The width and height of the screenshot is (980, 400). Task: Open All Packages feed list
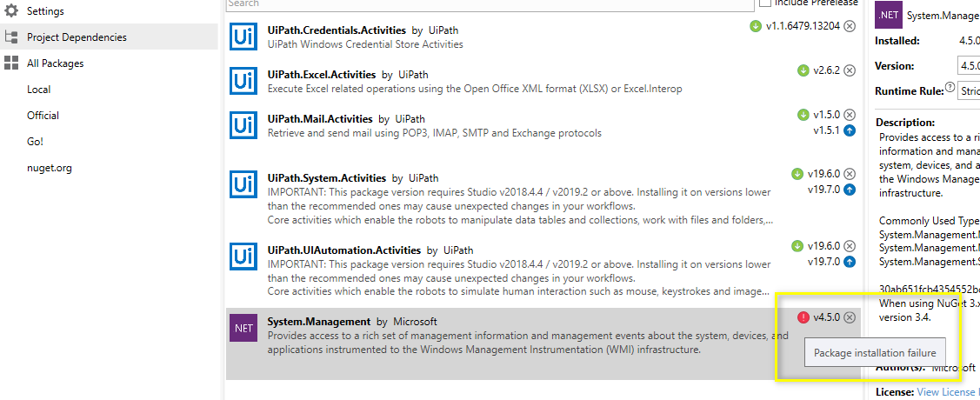pos(55,63)
